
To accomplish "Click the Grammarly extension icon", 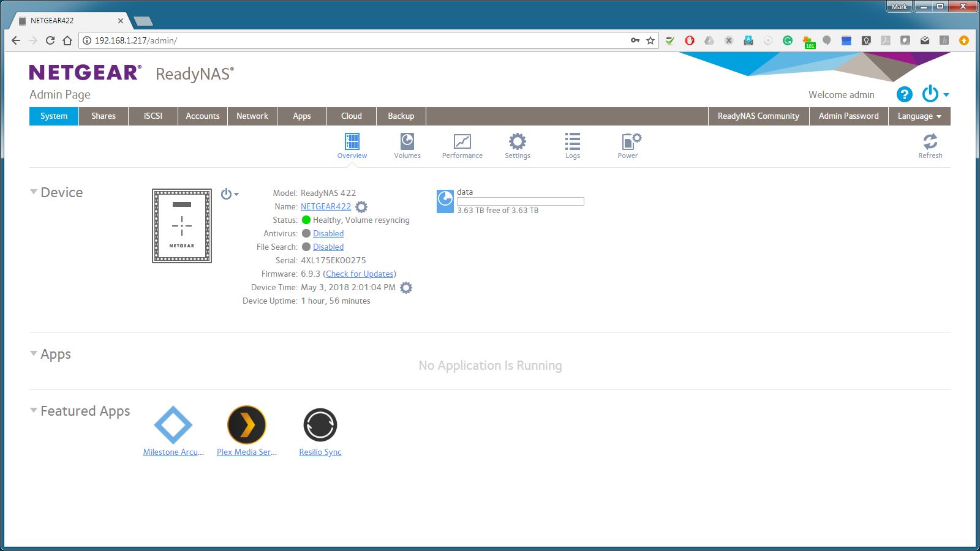I will [x=788, y=40].
